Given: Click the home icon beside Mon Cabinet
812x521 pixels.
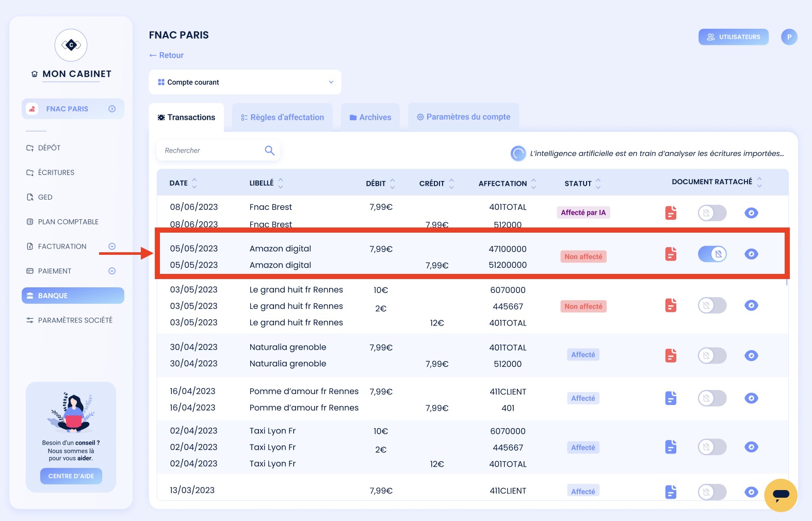Looking at the screenshot, I should tap(35, 74).
